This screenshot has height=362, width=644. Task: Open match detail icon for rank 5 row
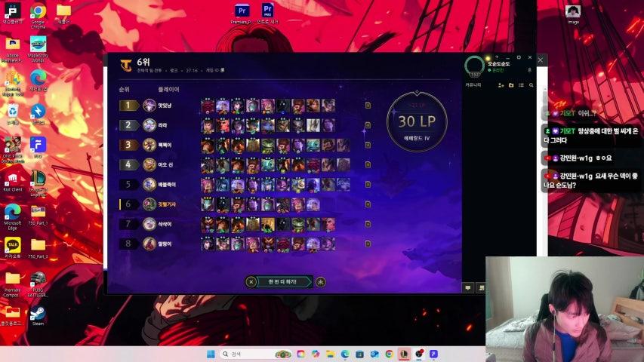(368, 184)
